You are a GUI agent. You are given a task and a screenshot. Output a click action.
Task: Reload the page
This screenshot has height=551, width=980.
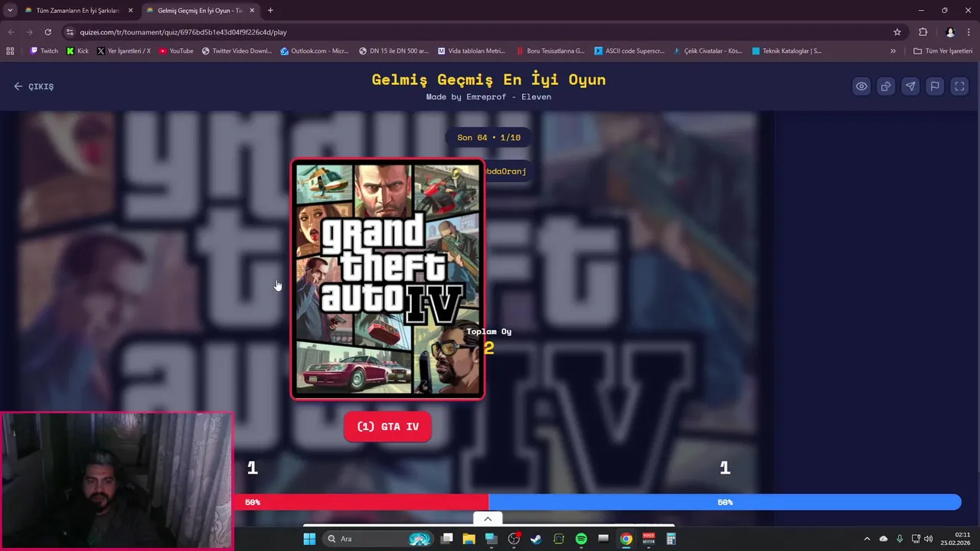click(47, 32)
